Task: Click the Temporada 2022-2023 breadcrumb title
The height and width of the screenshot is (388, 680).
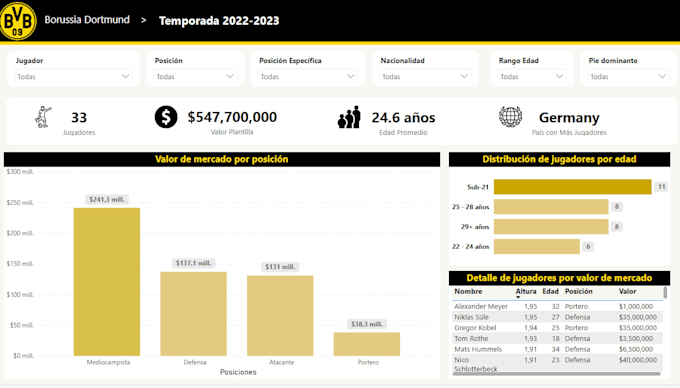Action: click(x=219, y=21)
